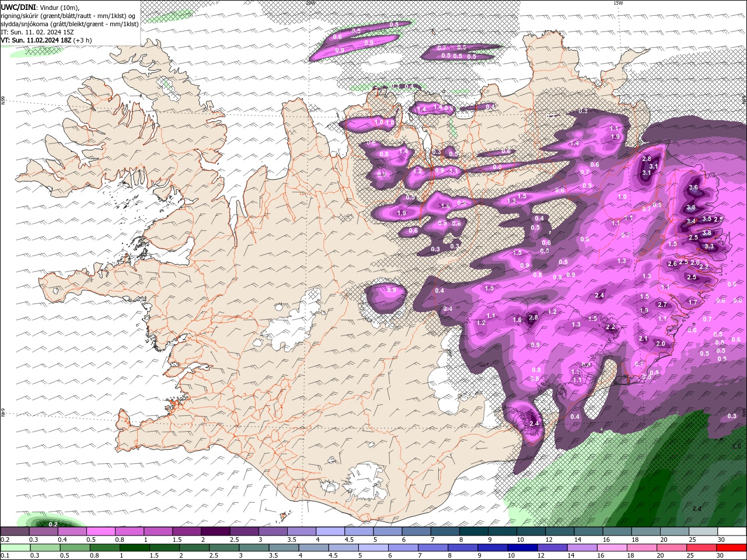Click the "slydda/snjókoma" legend description line
This screenshot has width=747, height=560.
[x=70, y=24]
